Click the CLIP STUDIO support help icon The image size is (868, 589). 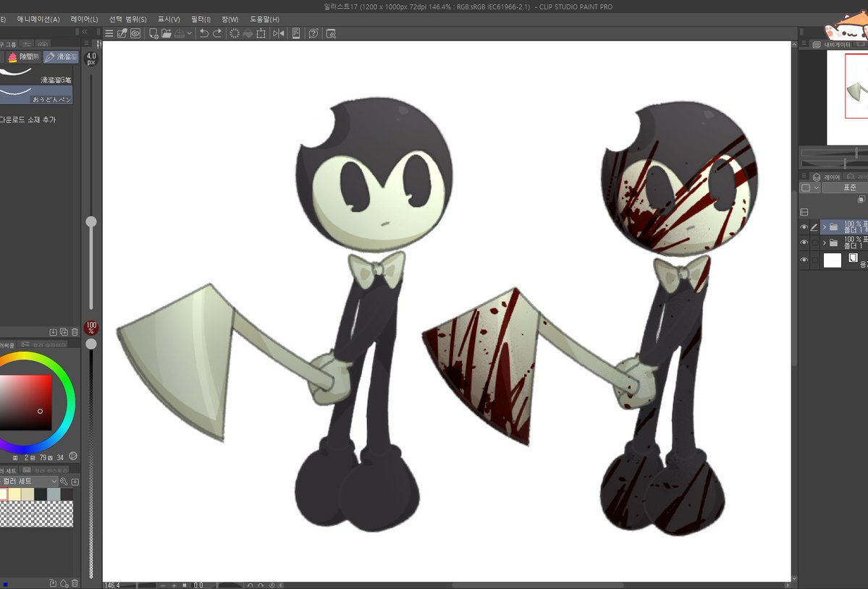313,33
